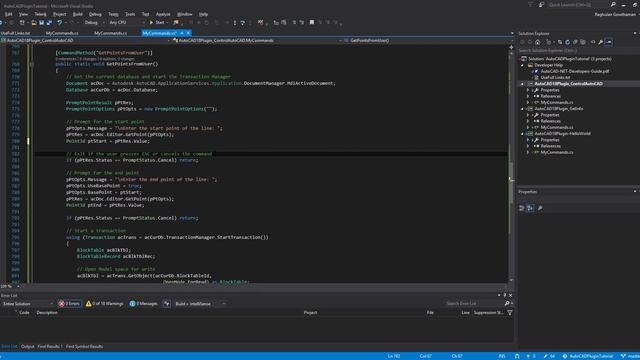Click the Start debugging button

157,22
